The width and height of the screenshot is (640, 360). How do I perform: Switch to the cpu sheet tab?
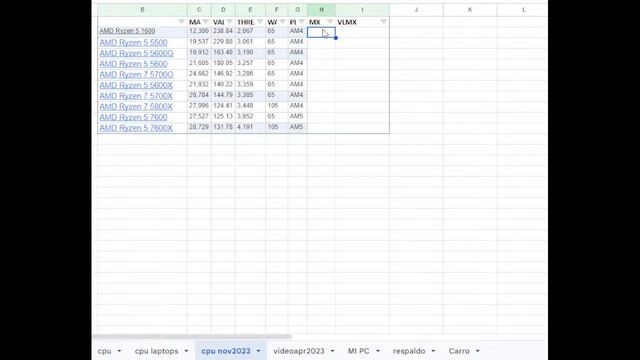coord(104,351)
